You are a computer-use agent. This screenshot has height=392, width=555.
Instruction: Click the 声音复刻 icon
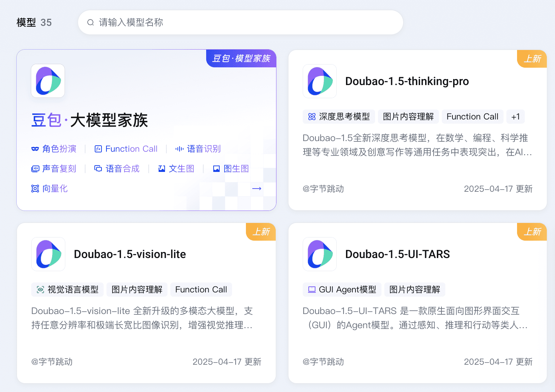(x=35, y=169)
